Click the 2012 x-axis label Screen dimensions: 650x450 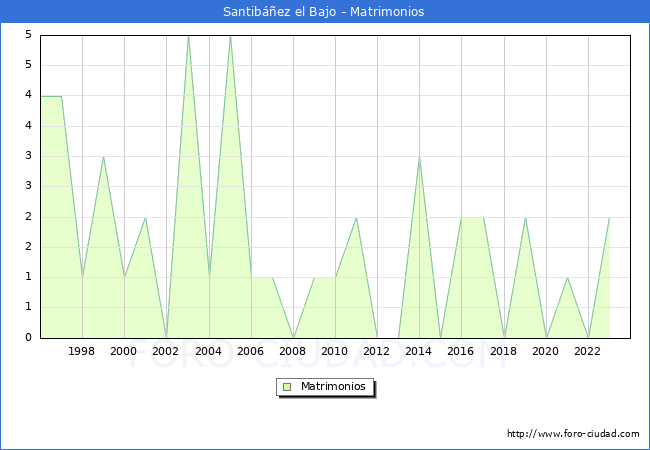coord(377,351)
